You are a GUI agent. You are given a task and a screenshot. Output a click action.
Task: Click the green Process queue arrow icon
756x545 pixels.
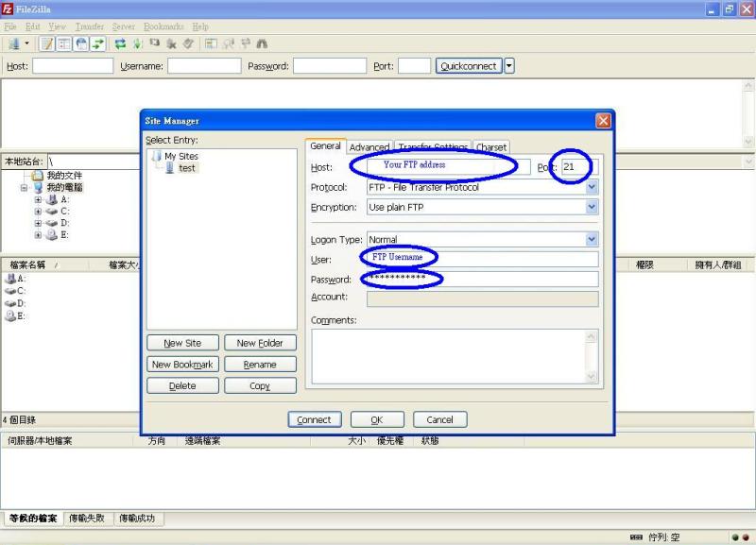(137, 43)
